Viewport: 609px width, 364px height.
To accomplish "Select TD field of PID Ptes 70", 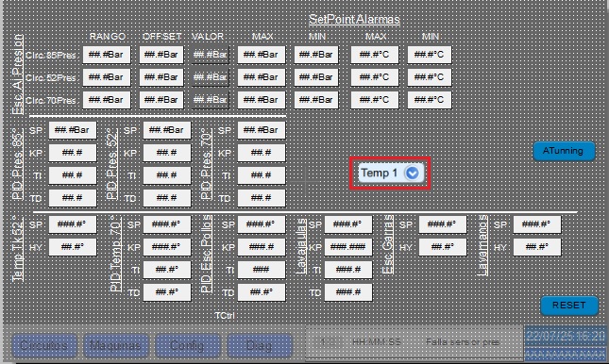I will tap(261, 198).
